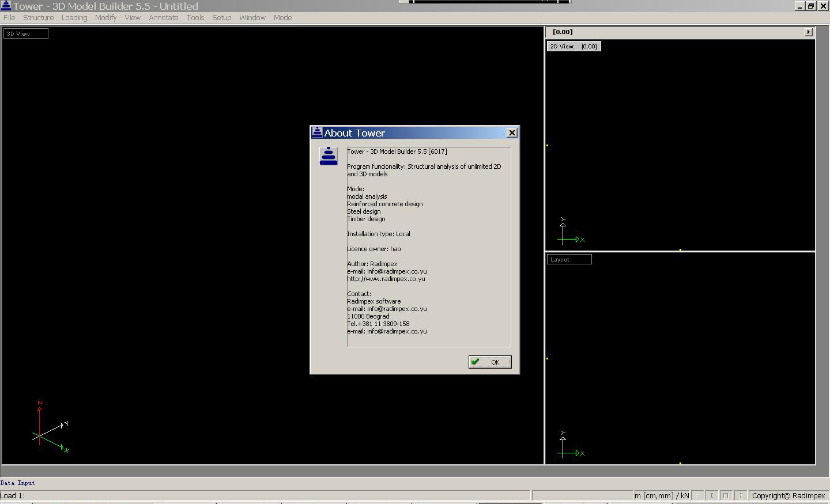Minimize the Tower main window

(x=799, y=6)
